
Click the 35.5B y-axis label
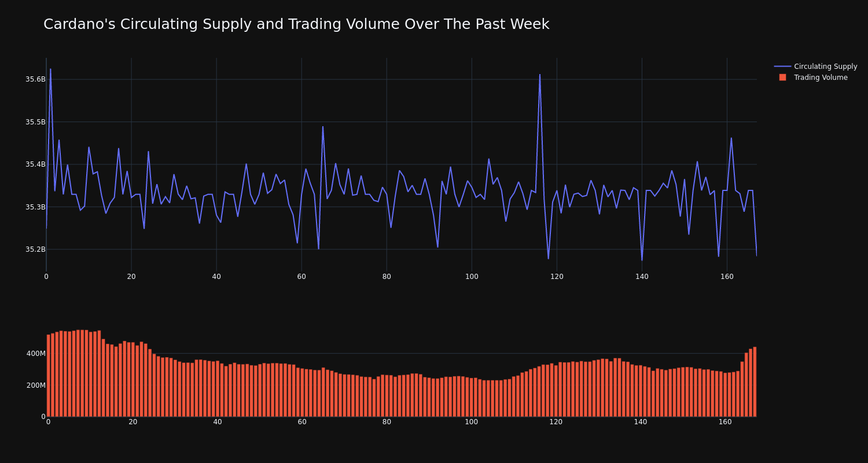point(35,122)
